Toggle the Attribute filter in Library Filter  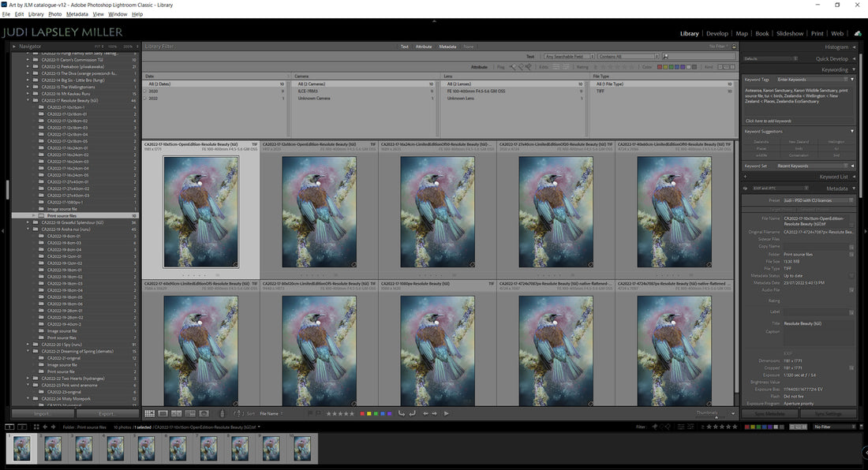click(x=424, y=47)
